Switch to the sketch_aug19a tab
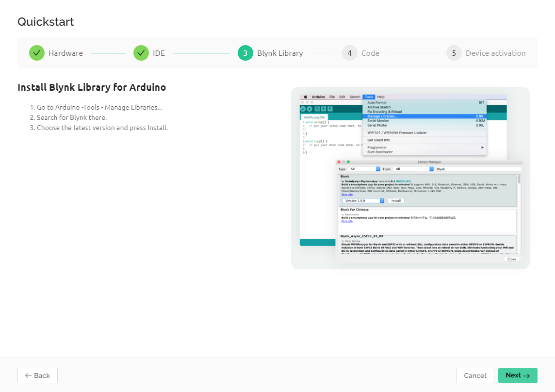 [314, 117]
